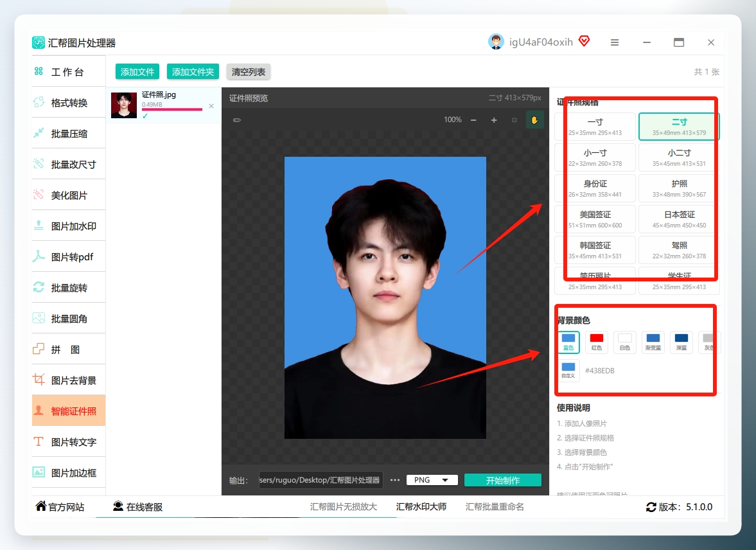
Task: Click the red VIP diamond badge
Action: (x=584, y=41)
